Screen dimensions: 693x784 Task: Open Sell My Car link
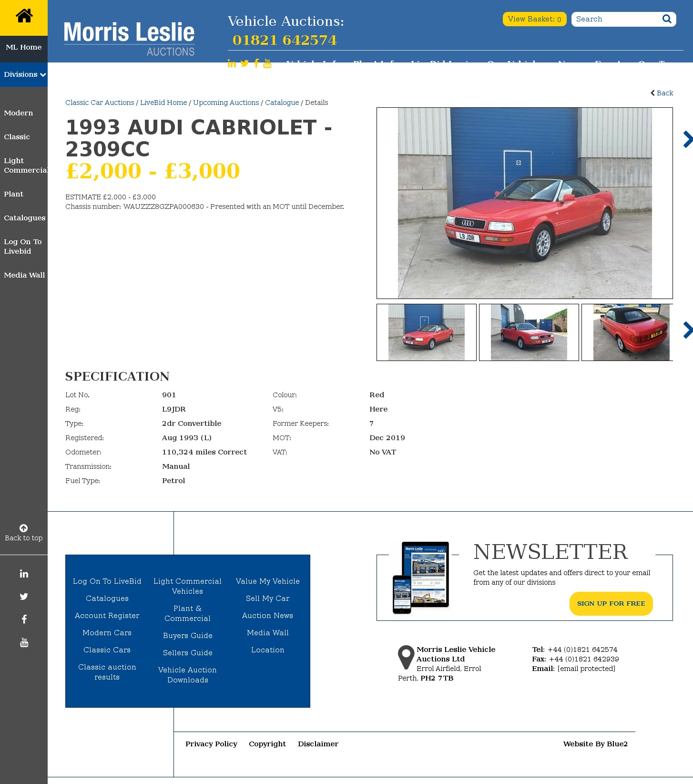268,598
